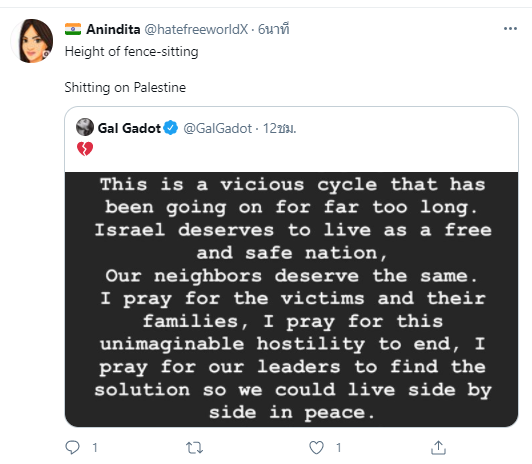Click the quoted tweet's 12 hour timestamp
532x464 pixels.
[x=280, y=129]
